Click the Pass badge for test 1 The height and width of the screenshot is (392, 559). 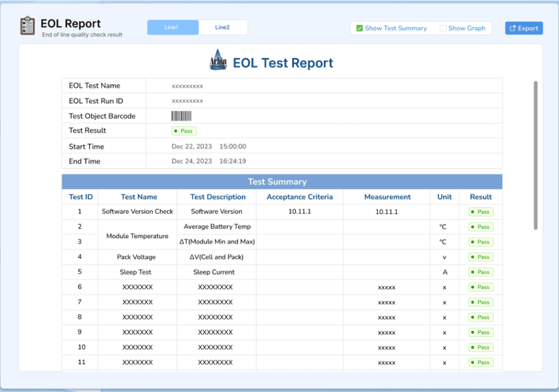click(481, 212)
